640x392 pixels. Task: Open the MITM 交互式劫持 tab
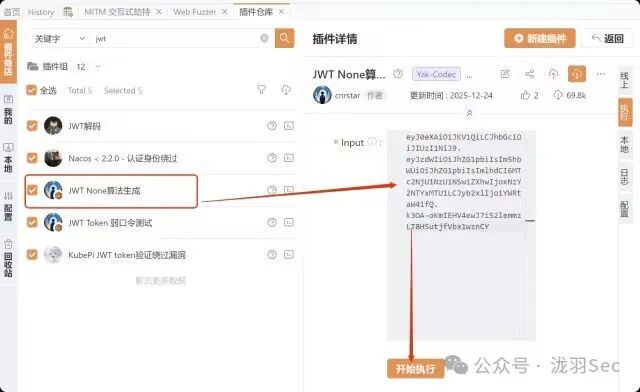[x=117, y=12]
